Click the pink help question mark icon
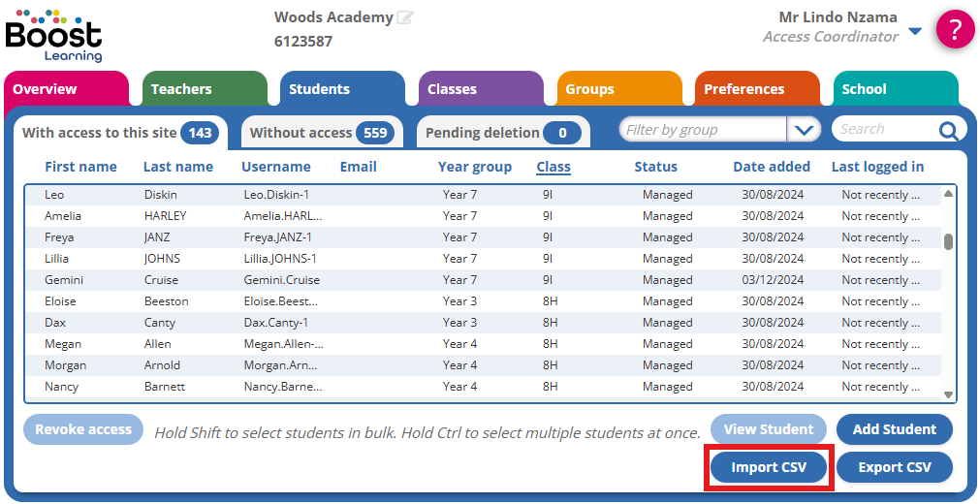The width and height of the screenshot is (980, 504). click(954, 30)
